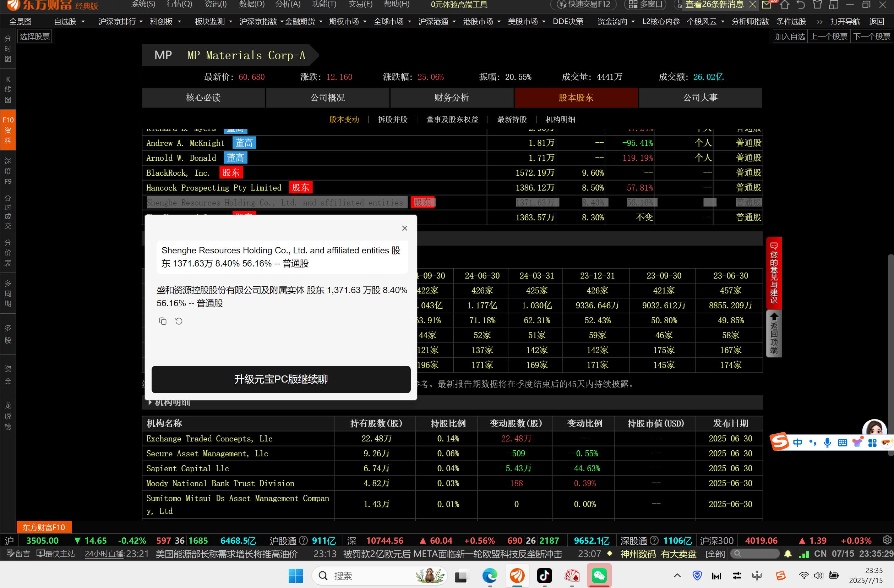Copy the translated text in popup
Viewport: 894px width, 588px height.
click(163, 321)
